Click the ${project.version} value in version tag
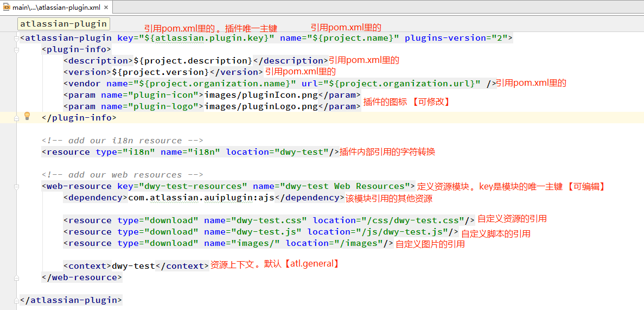Image resolution: width=644 pixels, height=310 pixels. (x=160, y=72)
